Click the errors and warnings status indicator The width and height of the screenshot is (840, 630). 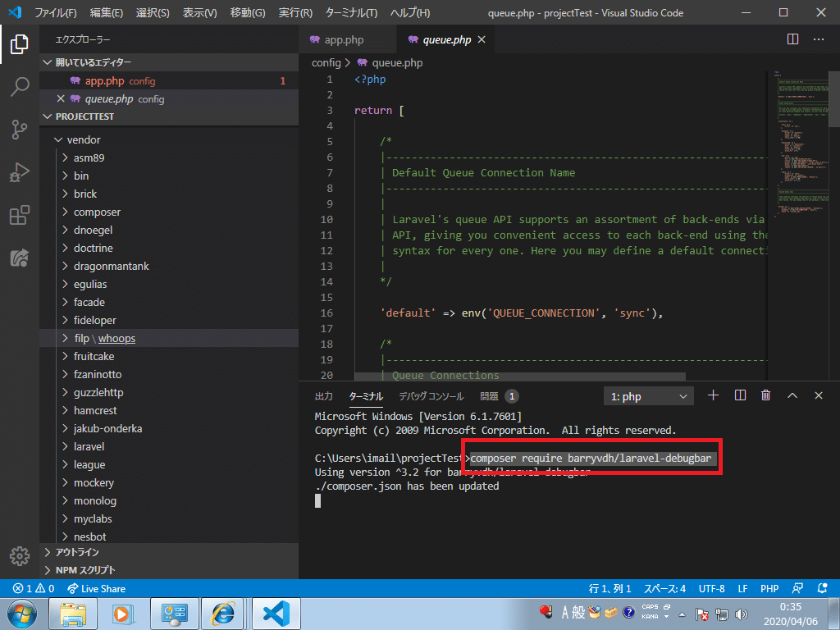(x=34, y=588)
